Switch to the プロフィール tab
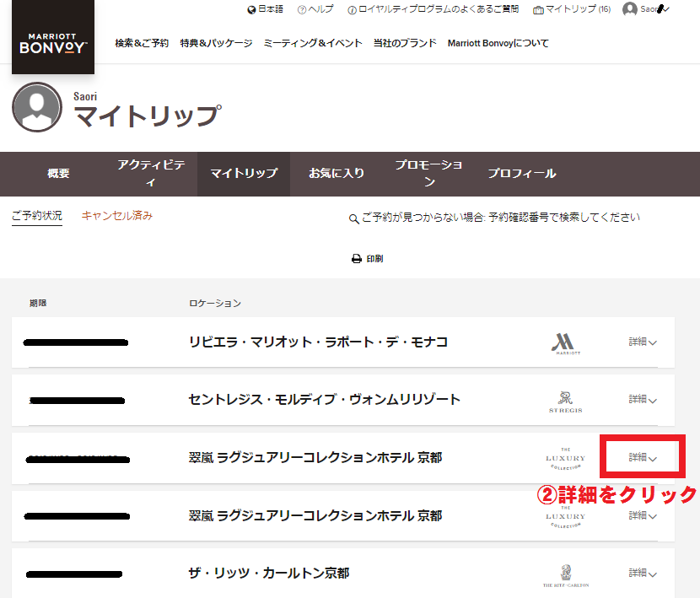 [x=522, y=174]
